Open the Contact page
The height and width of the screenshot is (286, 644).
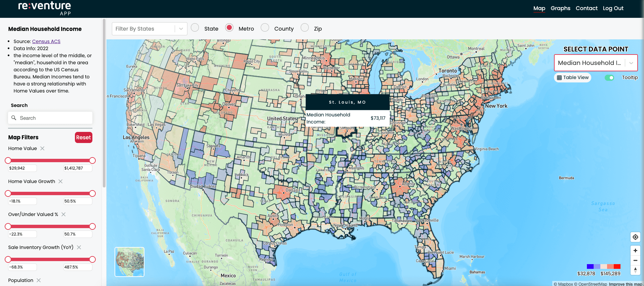[x=587, y=8]
